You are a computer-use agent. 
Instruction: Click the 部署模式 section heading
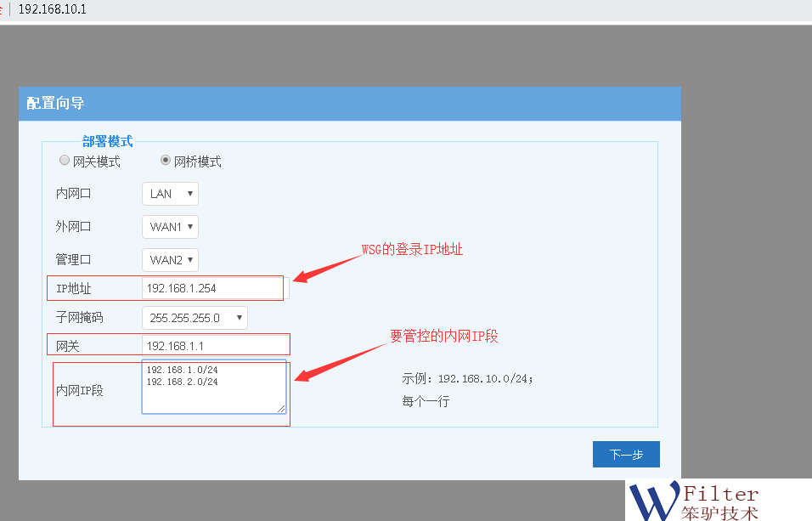click(107, 142)
